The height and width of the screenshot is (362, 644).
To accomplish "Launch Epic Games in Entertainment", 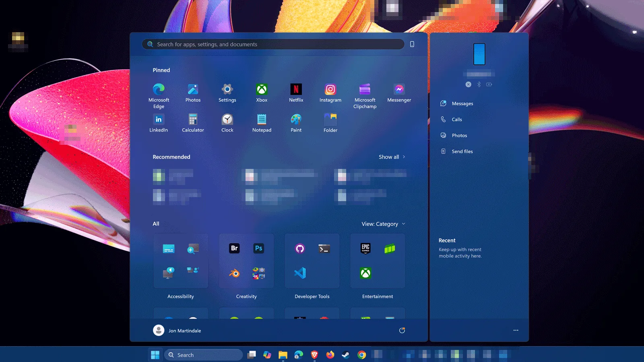I will point(365,249).
